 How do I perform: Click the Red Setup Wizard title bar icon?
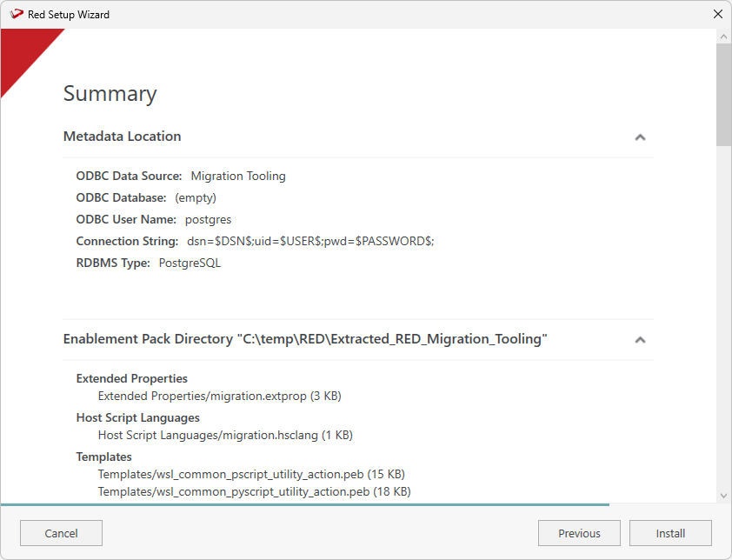coord(16,14)
